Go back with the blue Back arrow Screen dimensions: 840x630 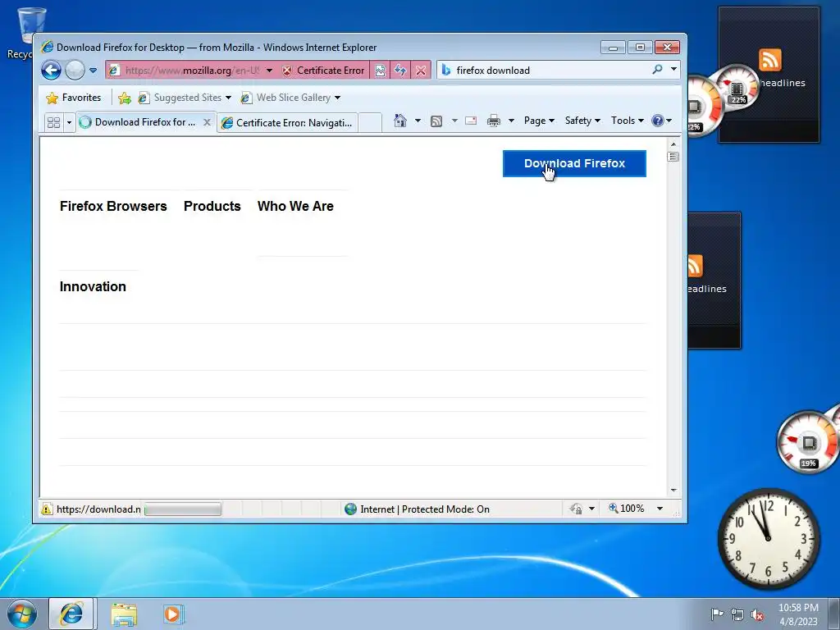point(51,71)
